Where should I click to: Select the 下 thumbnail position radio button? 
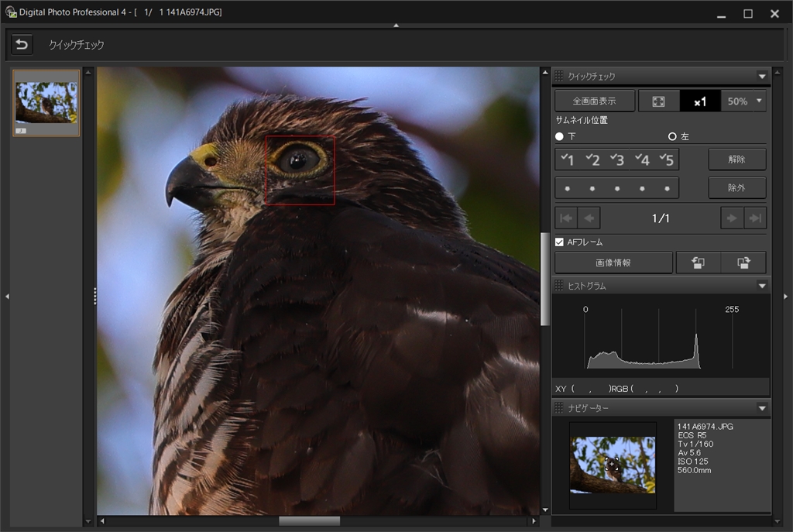point(560,136)
